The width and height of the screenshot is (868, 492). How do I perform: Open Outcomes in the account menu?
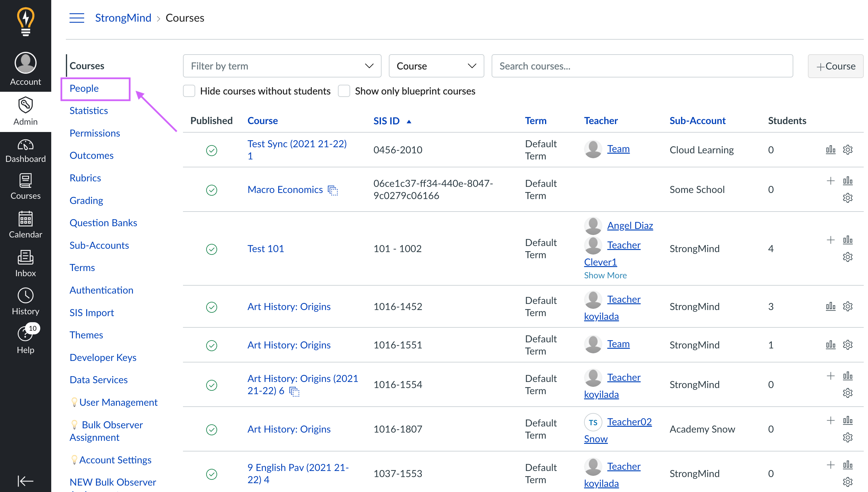(x=91, y=155)
